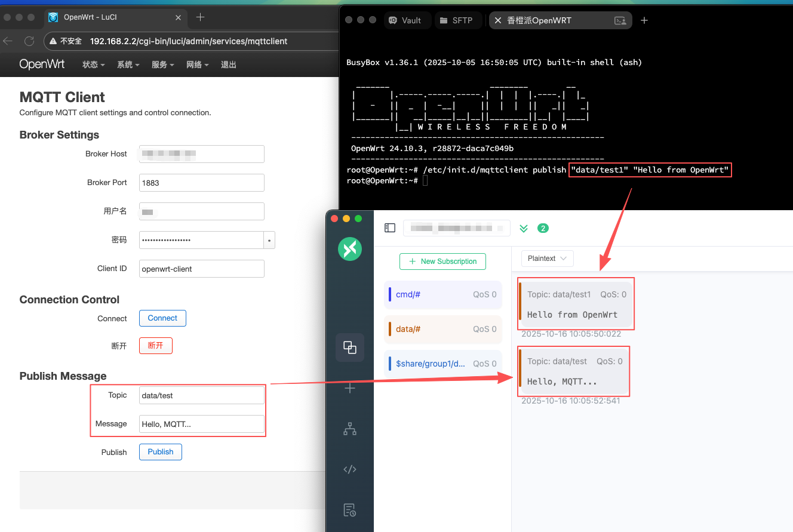Viewport: 793px width, 532px height.
Task: Click the Publish button
Action: (160, 452)
